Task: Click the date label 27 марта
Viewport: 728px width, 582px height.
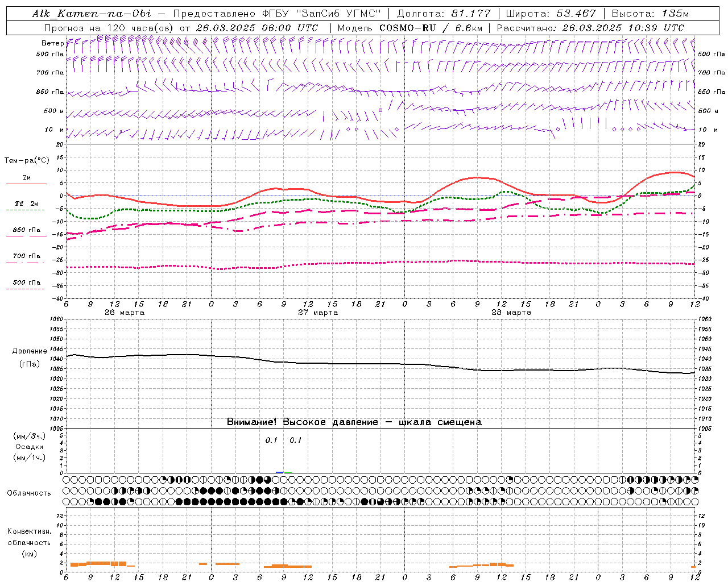Action: pyautogui.click(x=318, y=313)
